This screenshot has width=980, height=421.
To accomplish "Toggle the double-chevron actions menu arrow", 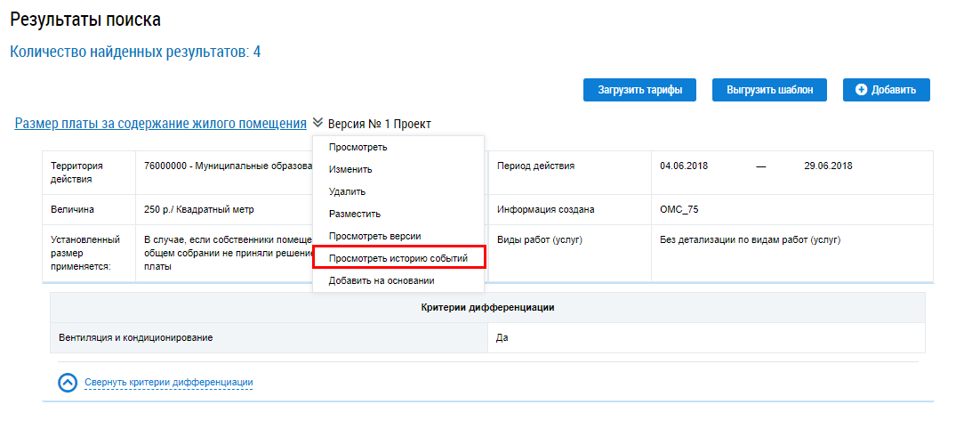I will (x=317, y=124).
